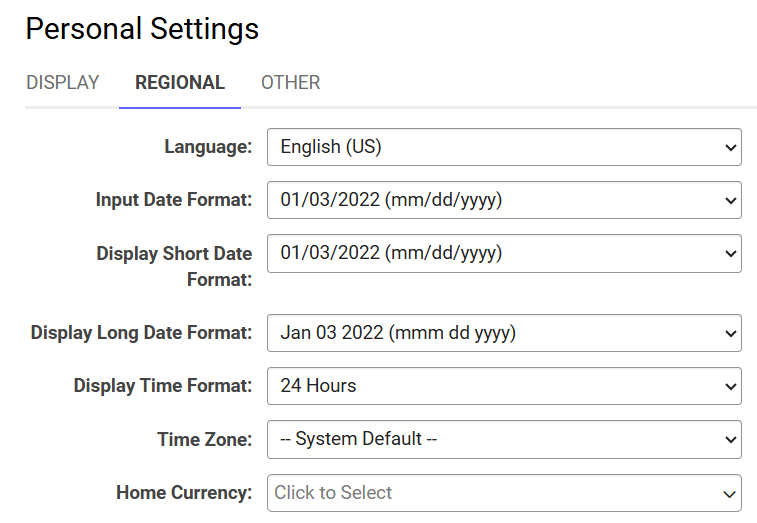This screenshot has height=523, width=757.
Task: Expand the Display Short Date Format dropdown
Action: [504, 254]
